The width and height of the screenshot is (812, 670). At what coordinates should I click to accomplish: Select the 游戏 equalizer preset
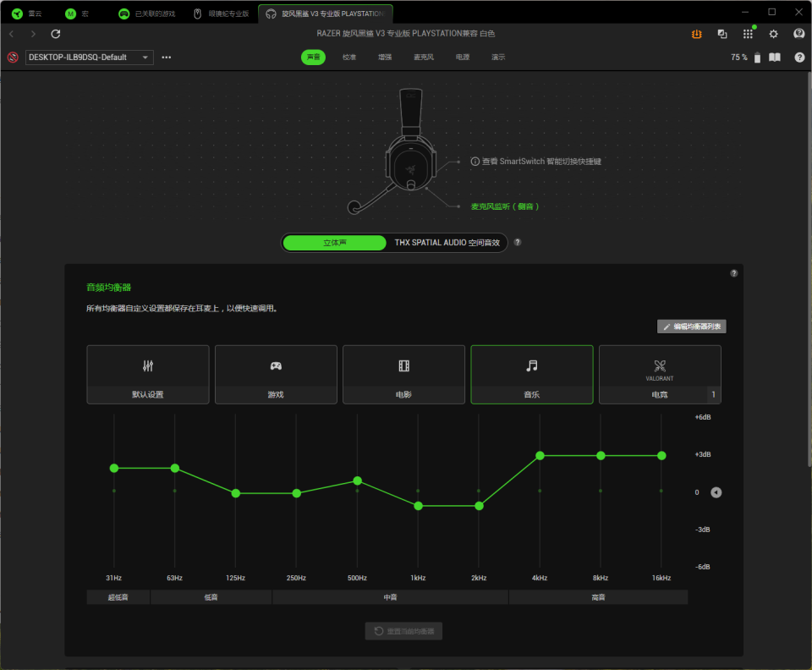click(x=276, y=375)
